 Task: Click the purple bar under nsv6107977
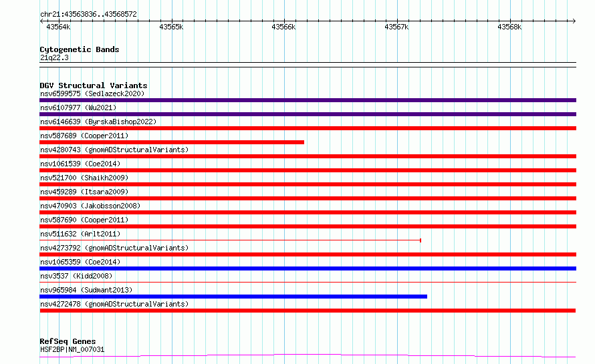pos(308,114)
